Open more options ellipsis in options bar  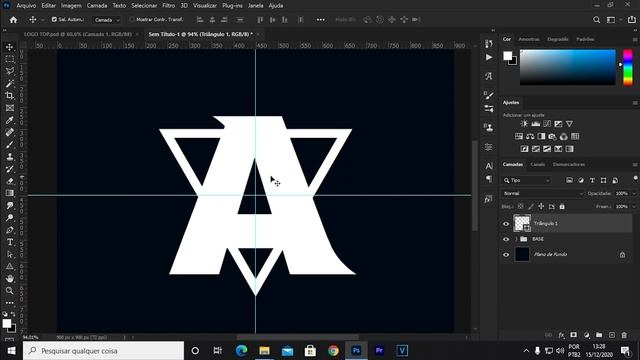point(321,20)
